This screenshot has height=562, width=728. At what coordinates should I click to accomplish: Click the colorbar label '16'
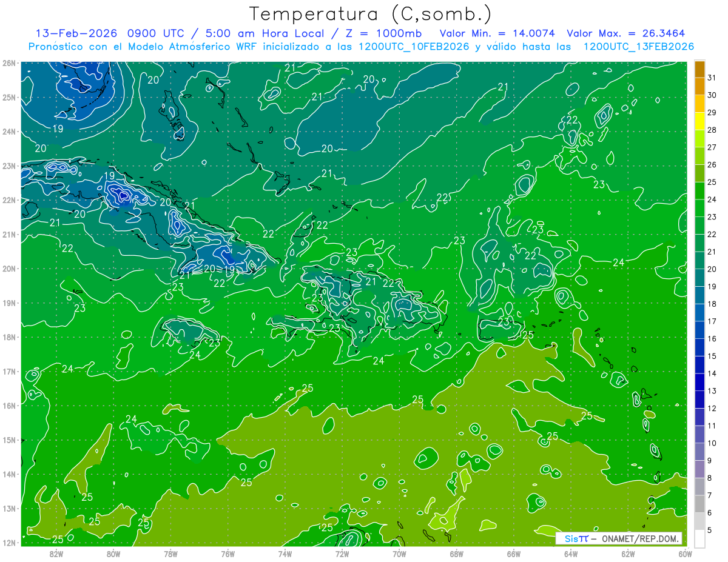[712, 338]
